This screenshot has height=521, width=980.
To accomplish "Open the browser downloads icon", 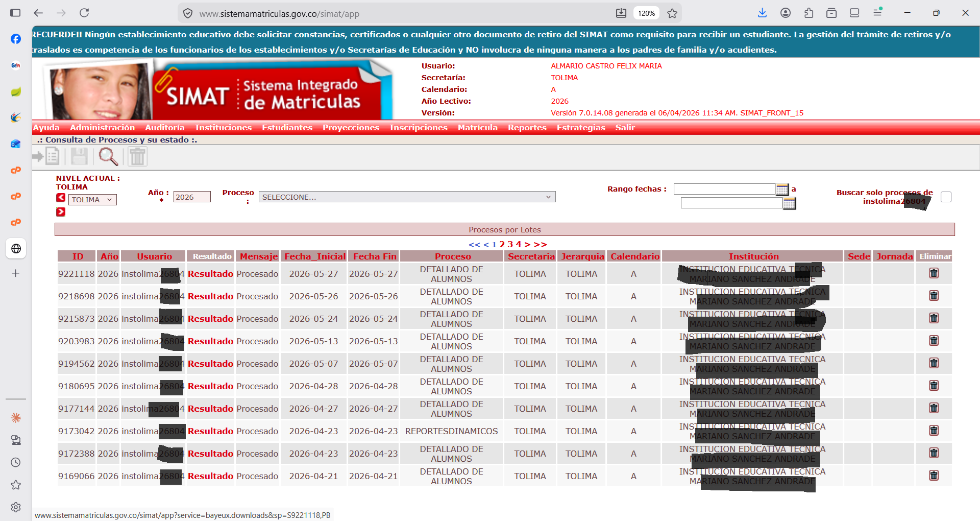I will pyautogui.click(x=762, y=13).
